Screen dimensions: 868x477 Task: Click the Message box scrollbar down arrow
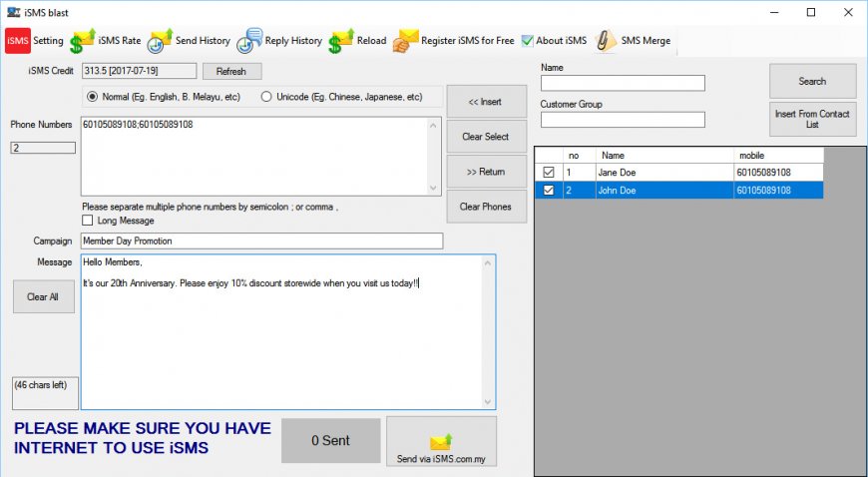click(x=488, y=402)
